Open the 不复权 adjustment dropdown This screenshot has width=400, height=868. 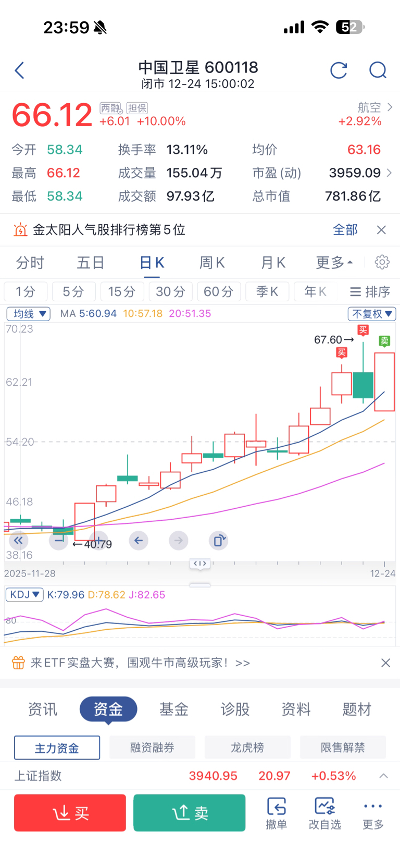click(372, 314)
